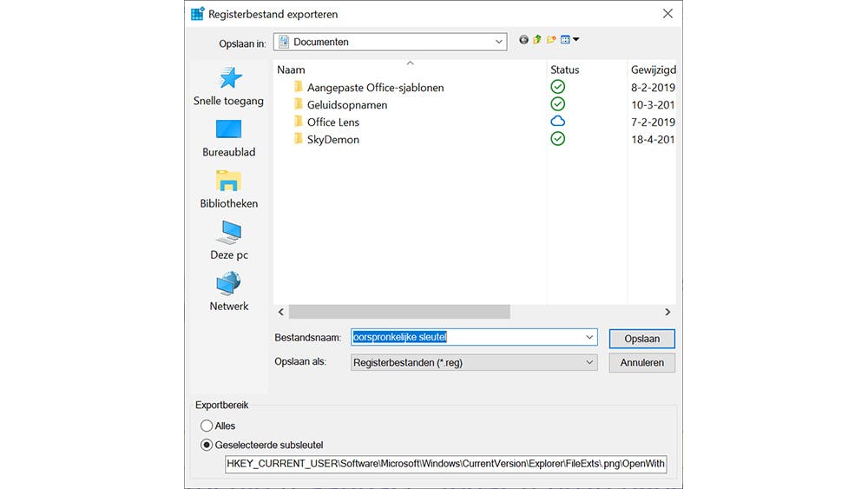Click sync status icon for Aangepaste Office-sjablonen
The image size is (868, 489).
click(x=557, y=86)
